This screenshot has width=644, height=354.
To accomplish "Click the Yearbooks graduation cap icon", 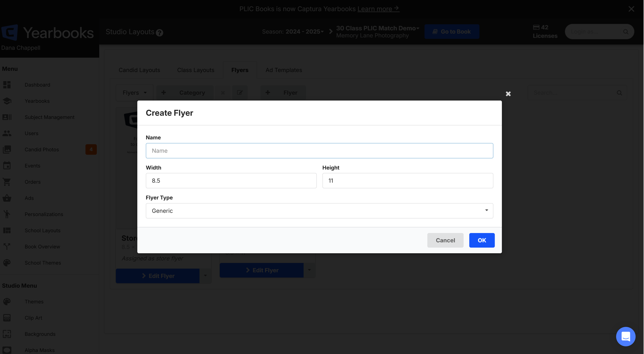I will pos(7,101).
